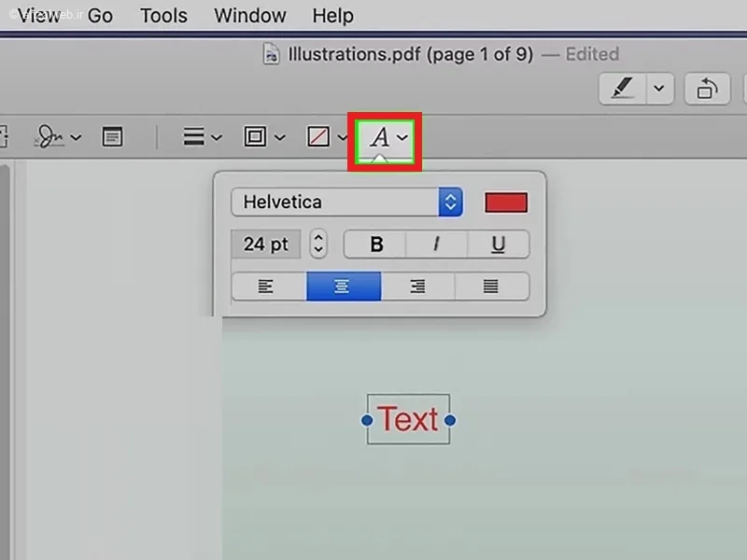The image size is (747, 560).
Task: Click the Markup highlighter pen icon
Action: pyautogui.click(x=623, y=89)
